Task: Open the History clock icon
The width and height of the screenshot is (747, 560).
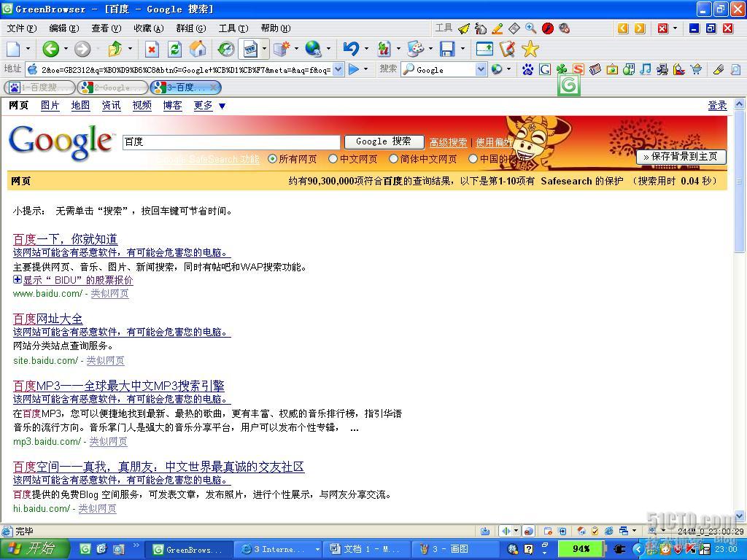Action: coord(226,49)
